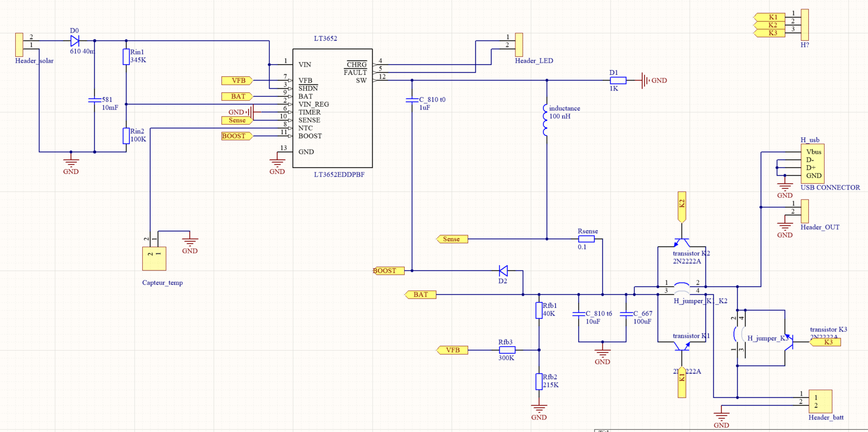Click the Header_batt connector
The image size is (868, 432).
[x=820, y=401]
